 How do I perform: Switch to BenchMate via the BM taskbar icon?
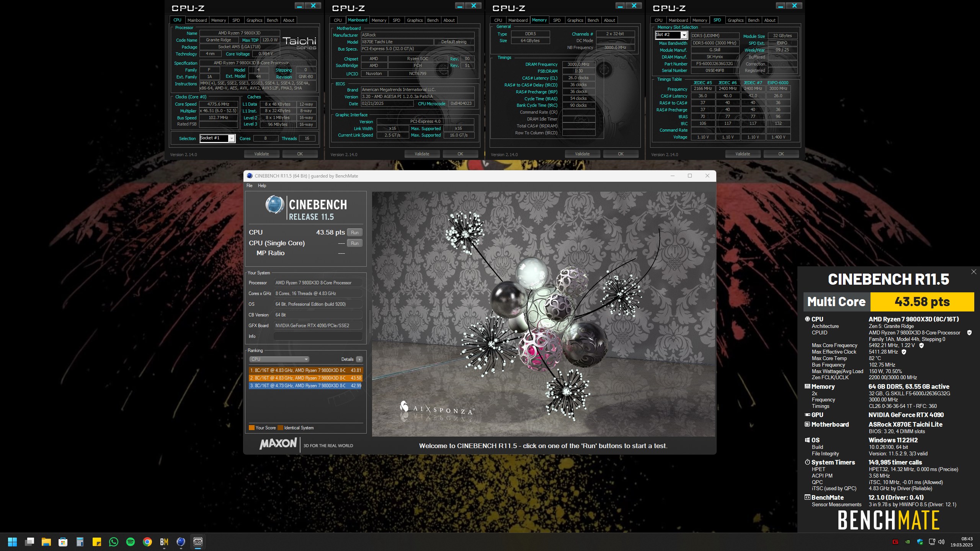point(164,542)
